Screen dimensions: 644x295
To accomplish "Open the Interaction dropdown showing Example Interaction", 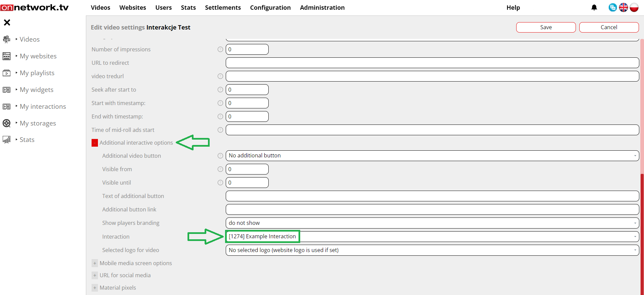I will click(432, 237).
